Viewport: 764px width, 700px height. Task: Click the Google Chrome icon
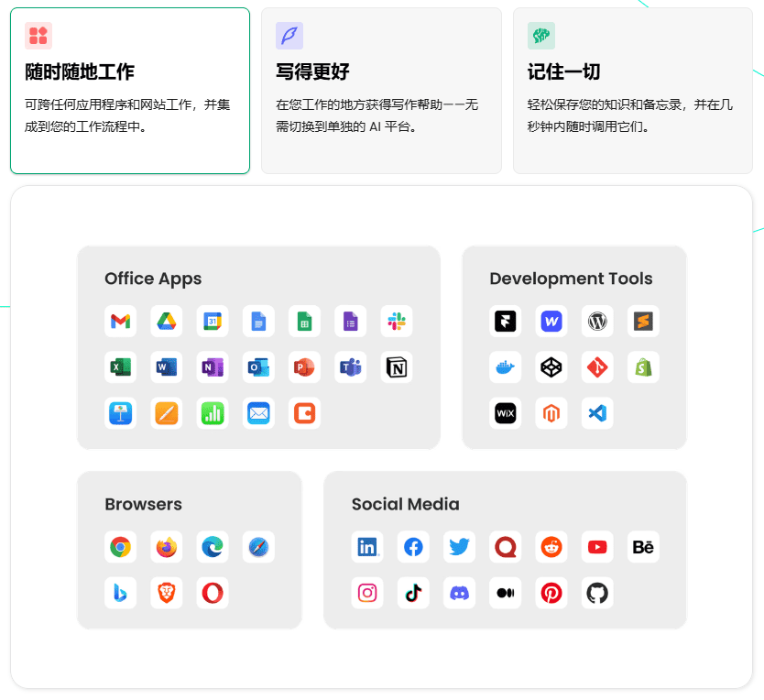pyautogui.click(x=120, y=547)
